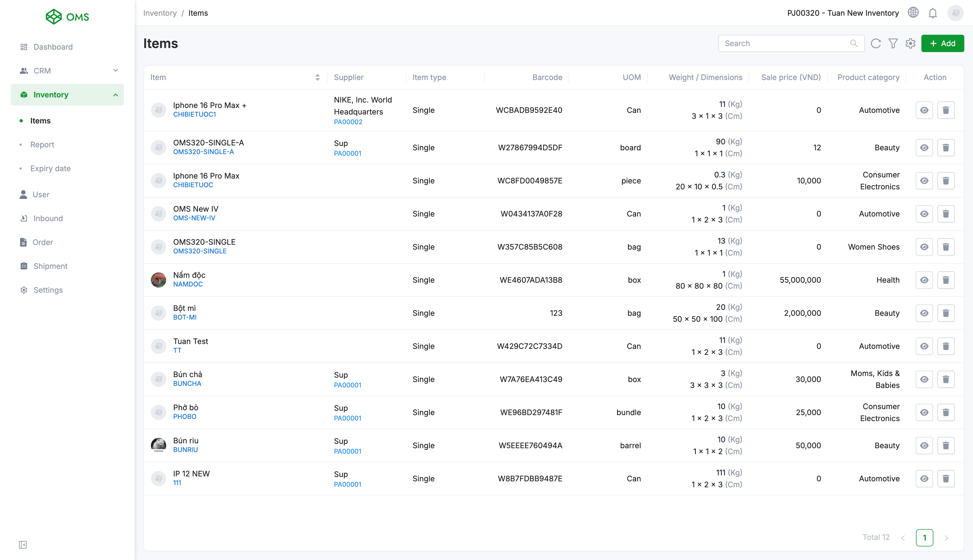Open language globe icon
The image size is (973, 560).
click(913, 13)
